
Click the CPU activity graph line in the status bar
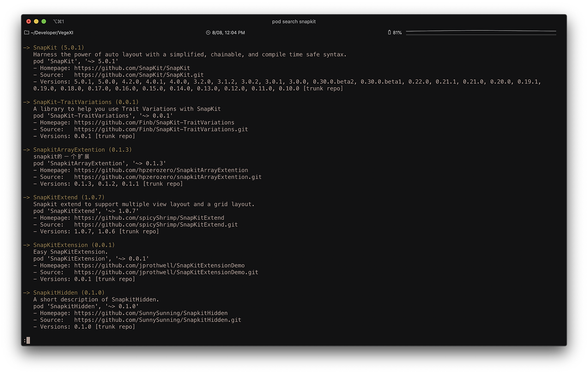coord(481,32)
